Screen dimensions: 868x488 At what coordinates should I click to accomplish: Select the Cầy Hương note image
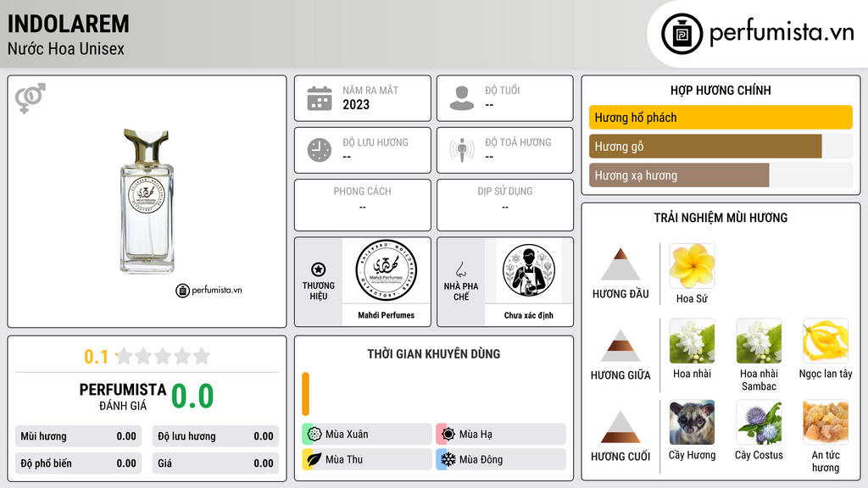tap(692, 422)
